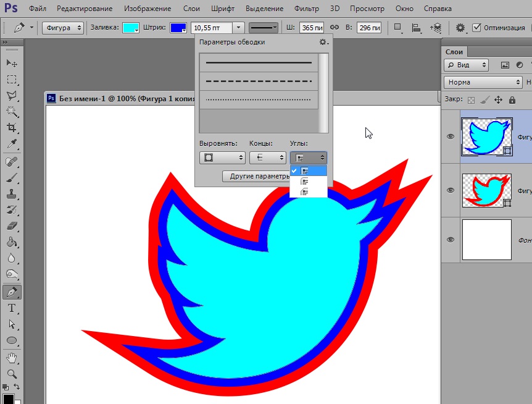
Task: Select the Move tool
Action: [x=12, y=63]
